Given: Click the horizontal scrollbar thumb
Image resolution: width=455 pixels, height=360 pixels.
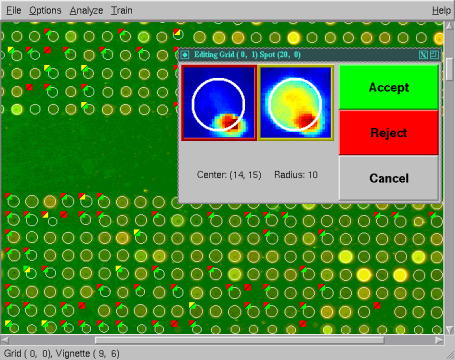Looking at the screenshot, I should point(239,340).
